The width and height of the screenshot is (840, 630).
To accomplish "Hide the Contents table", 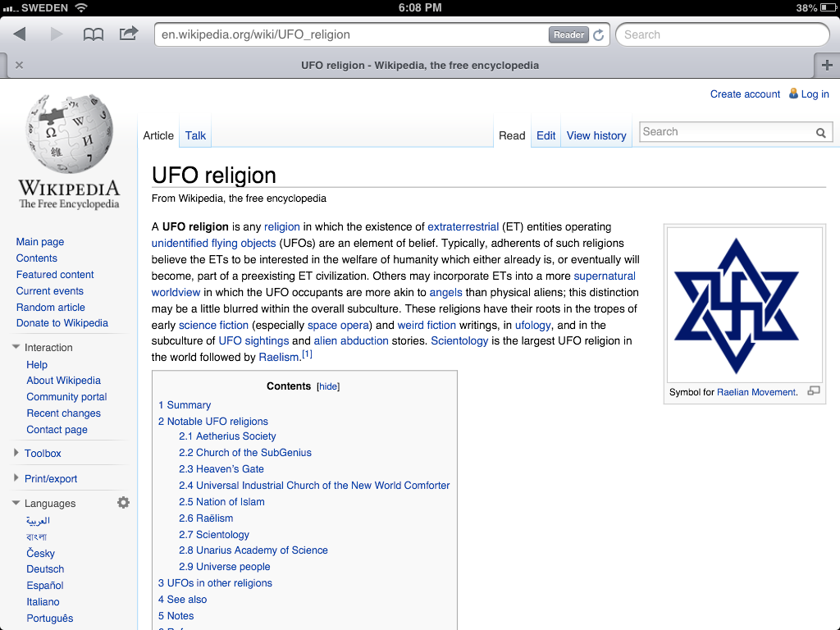I will (x=328, y=386).
